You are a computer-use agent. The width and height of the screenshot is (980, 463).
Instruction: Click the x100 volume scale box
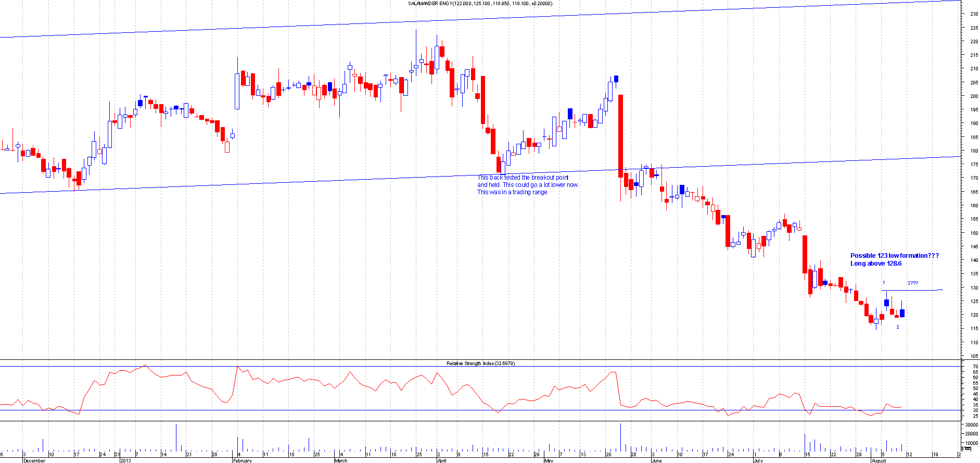pyautogui.click(x=966, y=448)
